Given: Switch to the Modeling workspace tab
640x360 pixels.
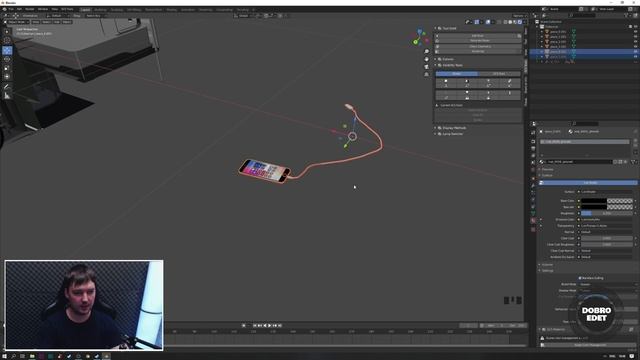Looking at the screenshot, I should coord(100,9).
